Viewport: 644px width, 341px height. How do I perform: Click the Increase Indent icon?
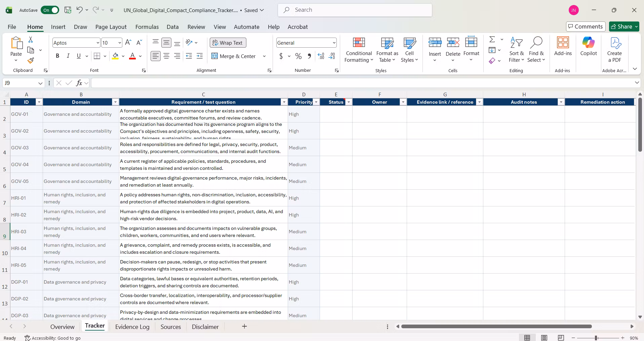coord(200,56)
